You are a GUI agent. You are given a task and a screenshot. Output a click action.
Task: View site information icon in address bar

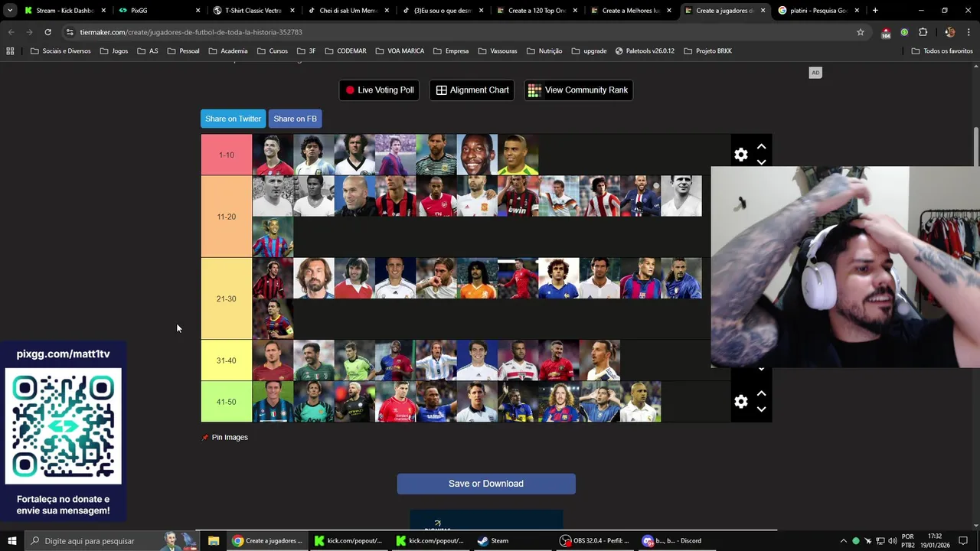click(x=70, y=32)
